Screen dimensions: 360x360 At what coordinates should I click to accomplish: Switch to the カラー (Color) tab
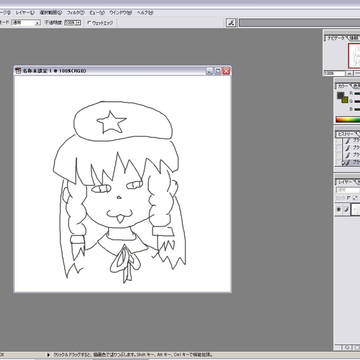pos(342,86)
